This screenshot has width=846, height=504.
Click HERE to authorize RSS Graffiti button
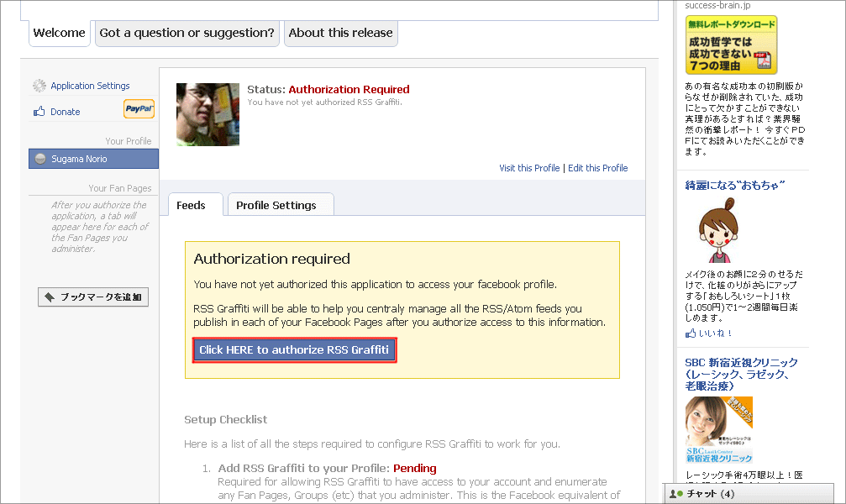[295, 349]
